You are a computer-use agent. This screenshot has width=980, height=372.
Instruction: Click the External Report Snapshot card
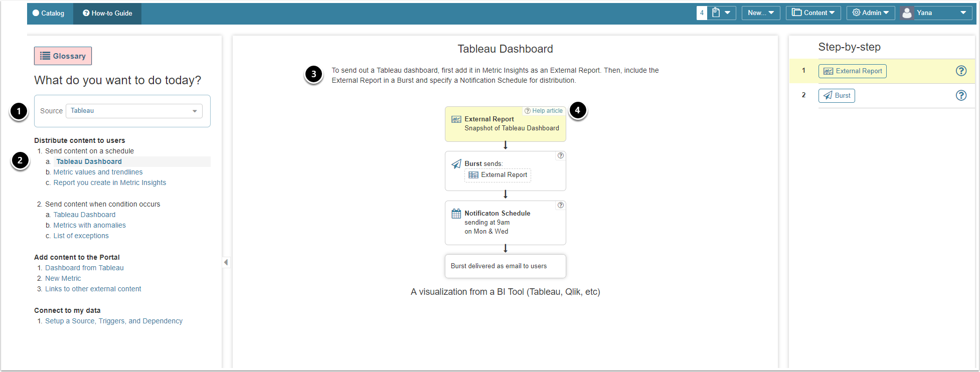(x=506, y=124)
